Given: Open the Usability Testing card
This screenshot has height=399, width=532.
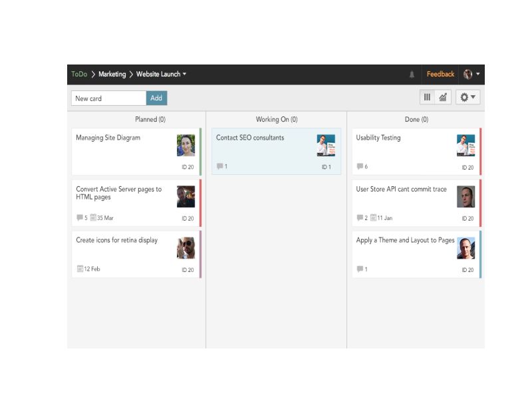Looking at the screenshot, I should click(x=416, y=152).
